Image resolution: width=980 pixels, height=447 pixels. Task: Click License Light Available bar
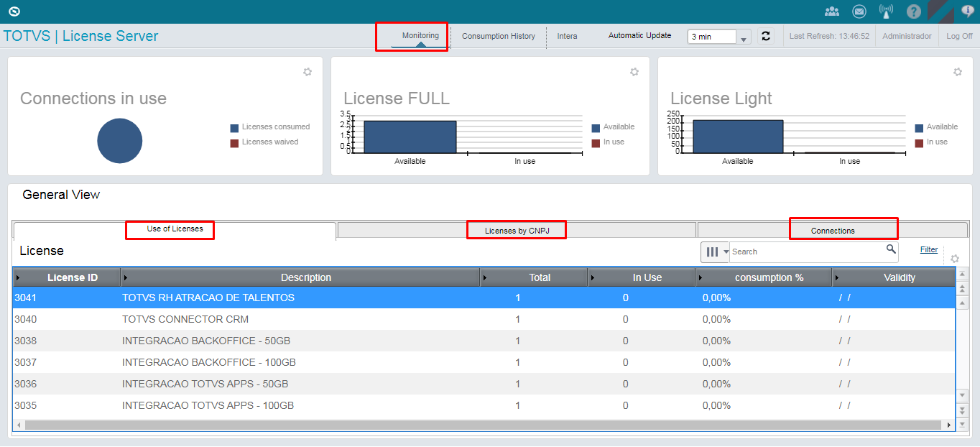pyautogui.click(x=738, y=137)
